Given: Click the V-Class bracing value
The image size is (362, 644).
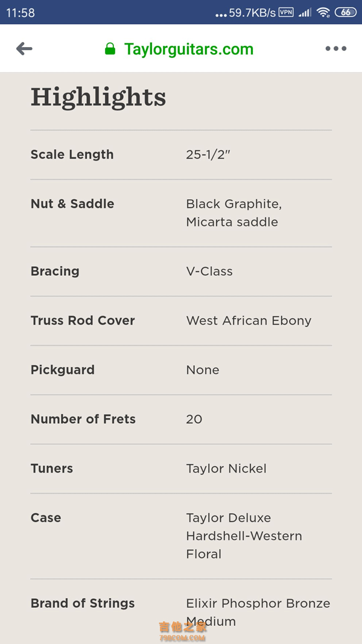Looking at the screenshot, I should point(209,271).
